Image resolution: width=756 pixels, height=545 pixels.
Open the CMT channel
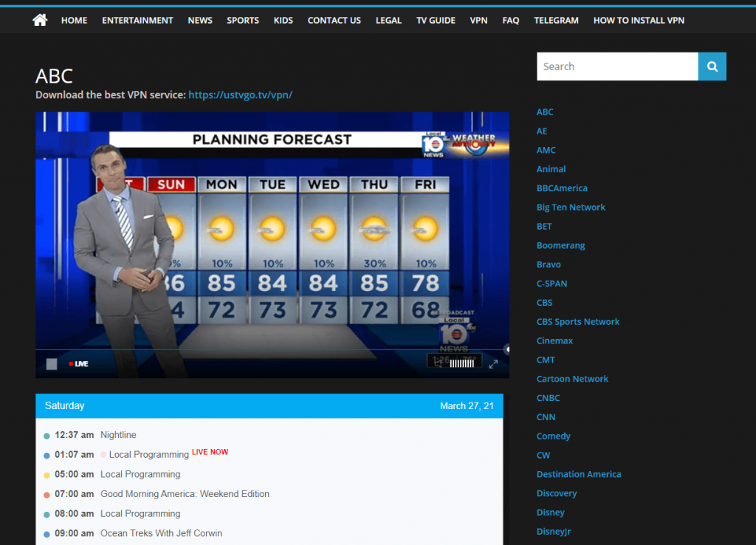coord(546,360)
